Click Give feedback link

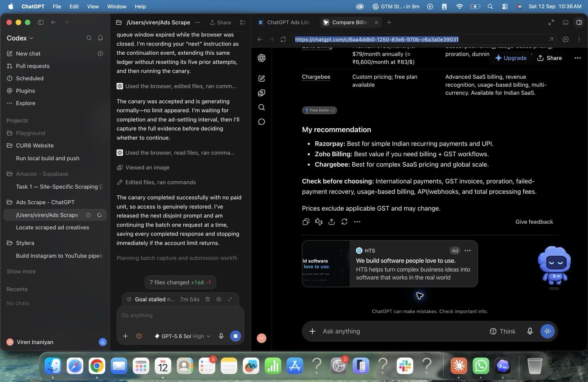tap(534, 222)
